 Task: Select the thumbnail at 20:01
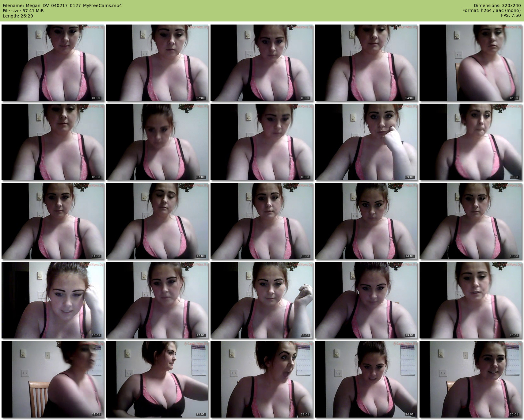coord(471,300)
